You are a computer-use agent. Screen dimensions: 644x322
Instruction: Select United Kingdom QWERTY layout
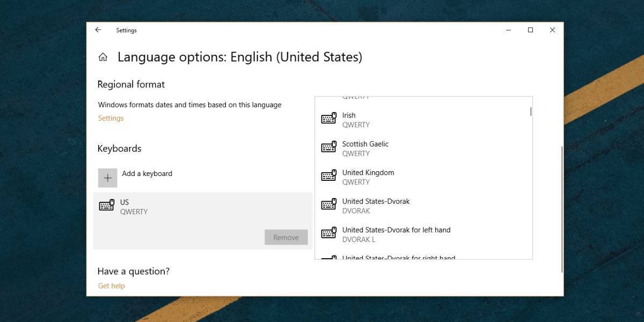pos(368,177)
